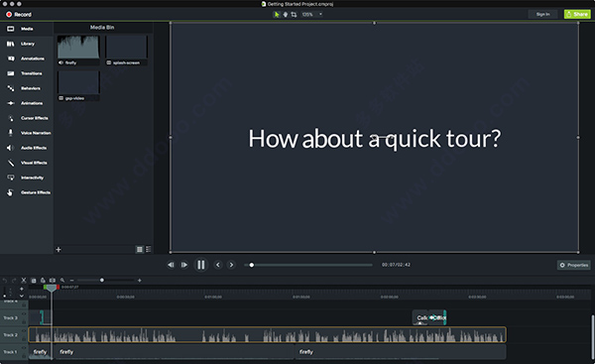The width and height of the screenshot is (595, 364).
Task: Open the Annotations tab
Action: (x=26, y=59)
